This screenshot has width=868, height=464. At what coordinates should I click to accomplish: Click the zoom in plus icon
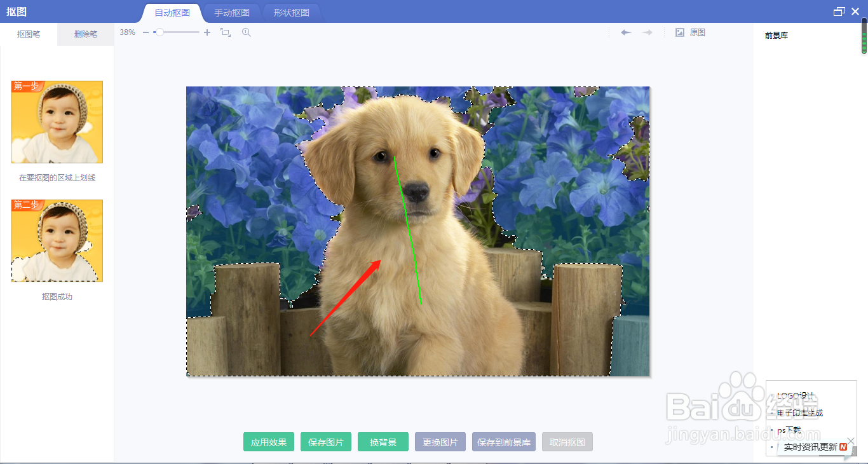(x=207, y=32)
